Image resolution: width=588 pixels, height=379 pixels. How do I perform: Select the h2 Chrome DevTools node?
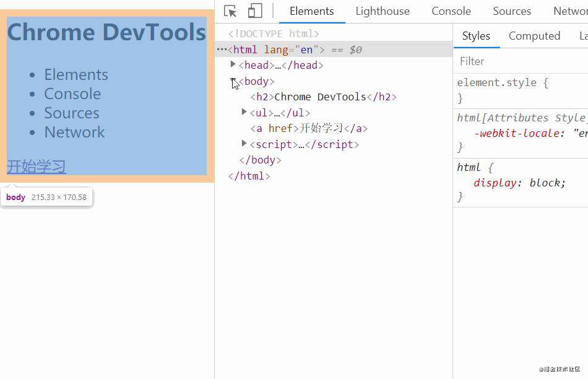[x=323, y=97]
